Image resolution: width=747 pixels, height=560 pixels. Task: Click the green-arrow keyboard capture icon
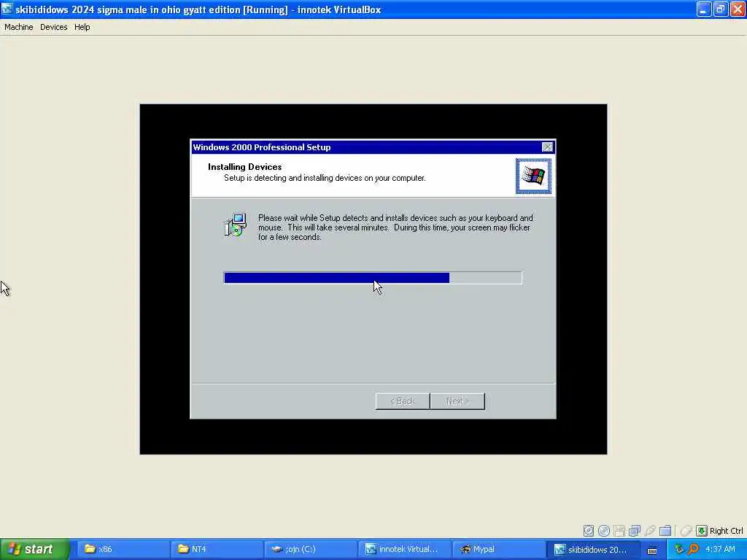point(701,531)
